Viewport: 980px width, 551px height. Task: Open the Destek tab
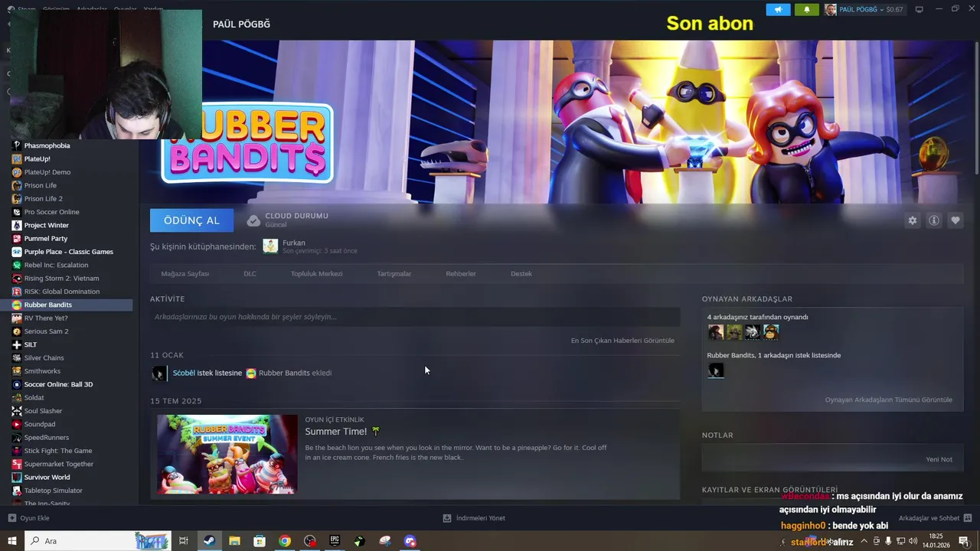pos(521,273)
